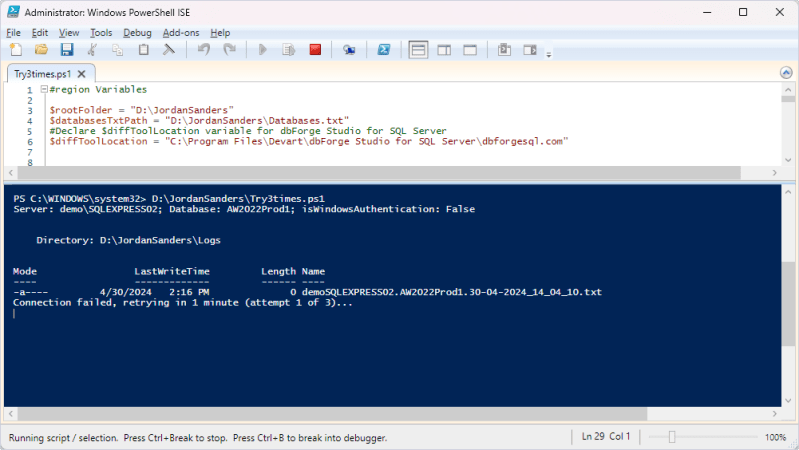799x450 pixels.
Task: Click script pane scroll down arrow
Action: [x=788, y=160]
